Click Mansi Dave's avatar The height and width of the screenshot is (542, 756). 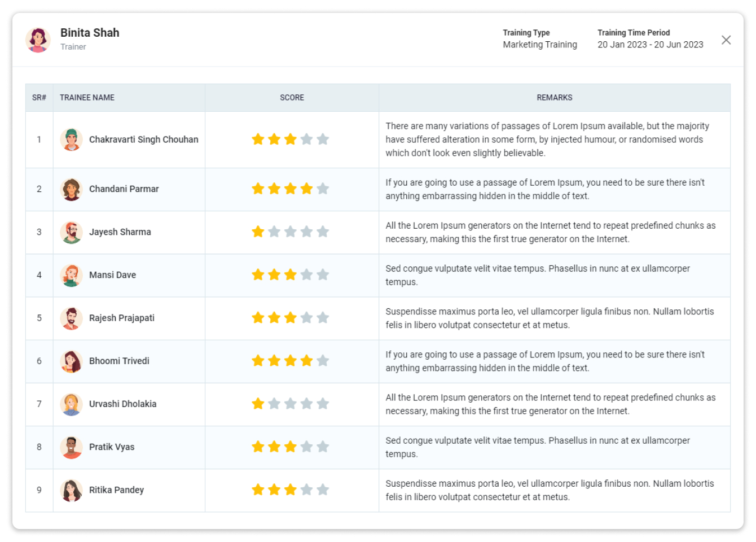[x=72, y=275]
